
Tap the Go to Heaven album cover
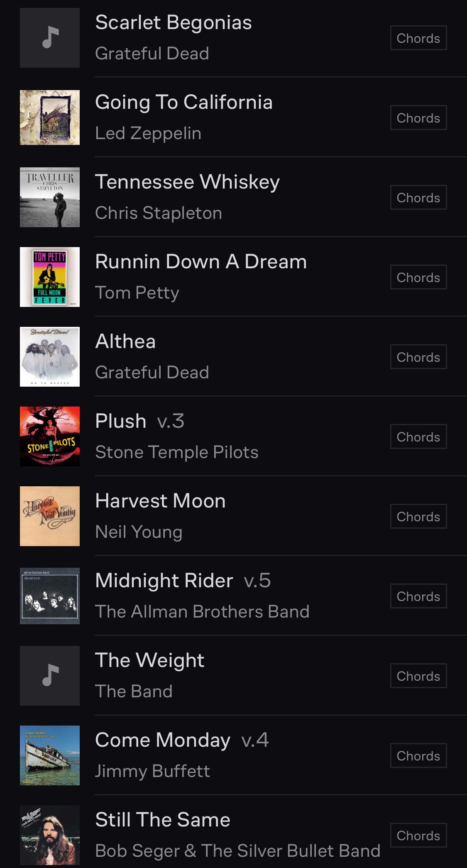pyautogui.click(x=50, y=357)
